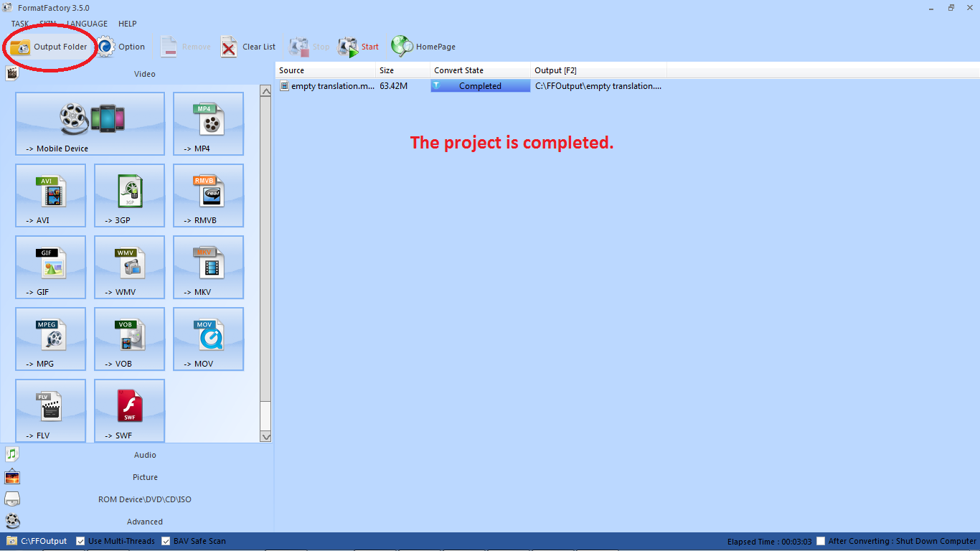Sort by the Convert State column header
The height and width of the screenshot is (551, 980).
(x=481, y=70)
